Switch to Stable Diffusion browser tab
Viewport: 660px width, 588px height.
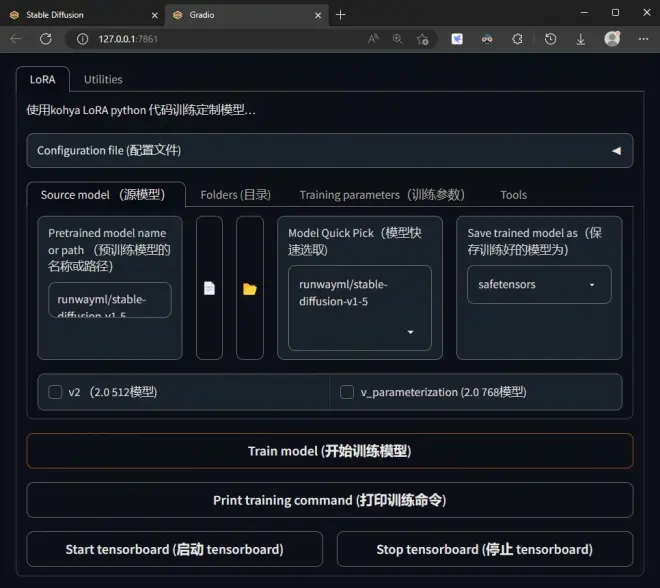click(x=82, y=15)
